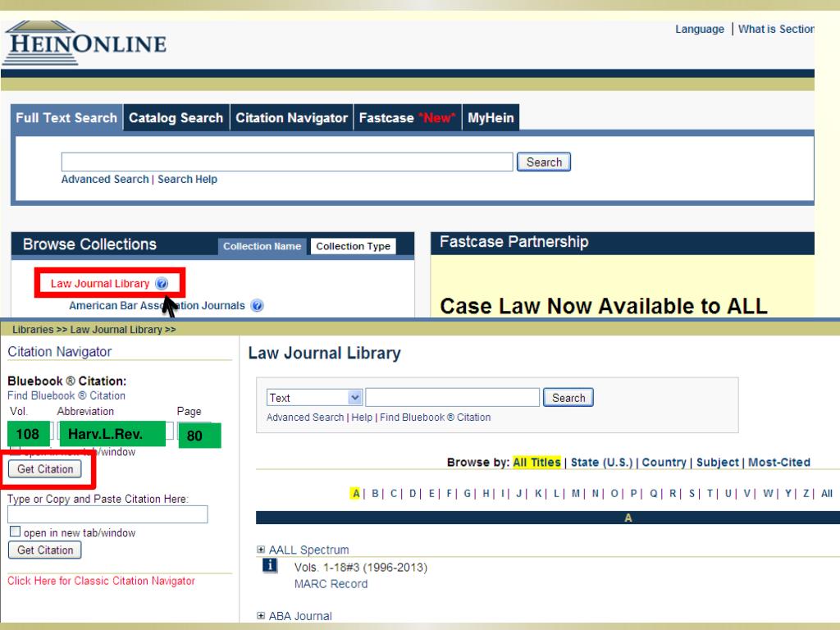Switch to Full Text Search tab
The image size is (840, 630).
click(66, 118)
